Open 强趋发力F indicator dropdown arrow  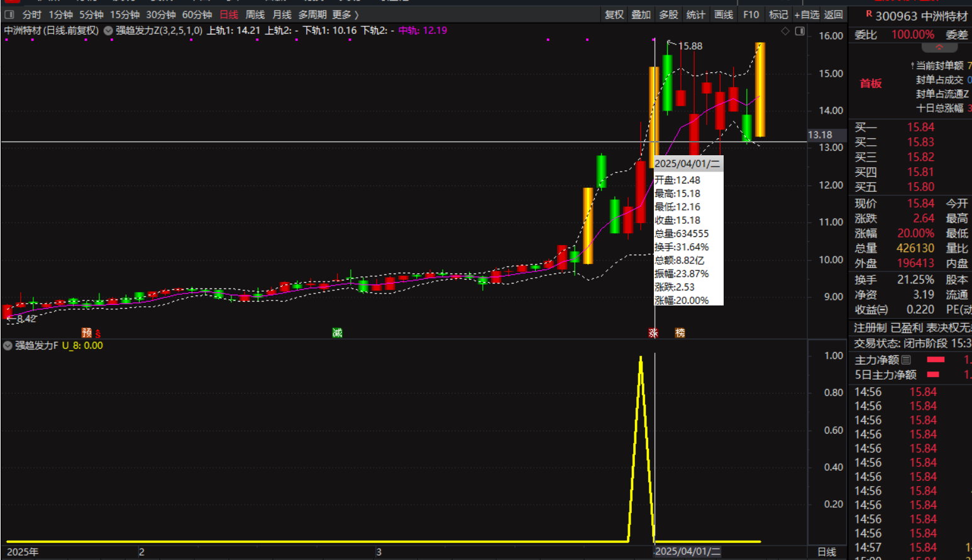(8, 346)
